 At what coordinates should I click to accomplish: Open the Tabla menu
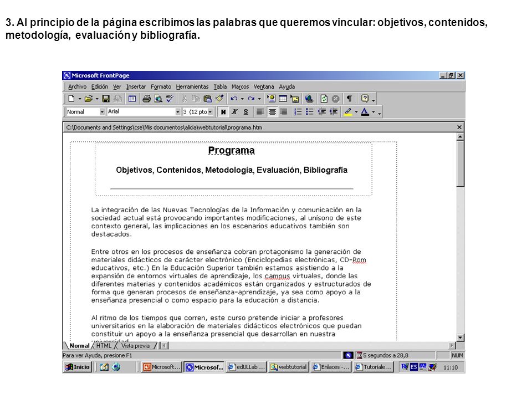(x=220, y=86)
